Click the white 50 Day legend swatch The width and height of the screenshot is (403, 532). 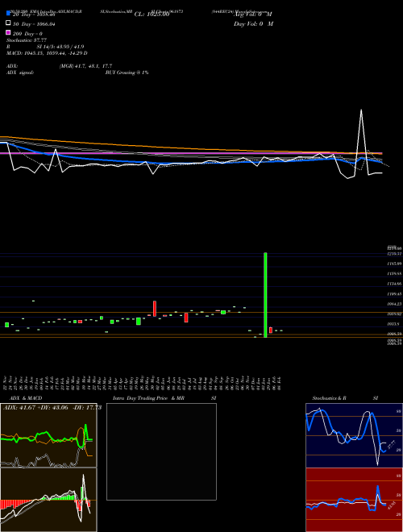[8, 23]
